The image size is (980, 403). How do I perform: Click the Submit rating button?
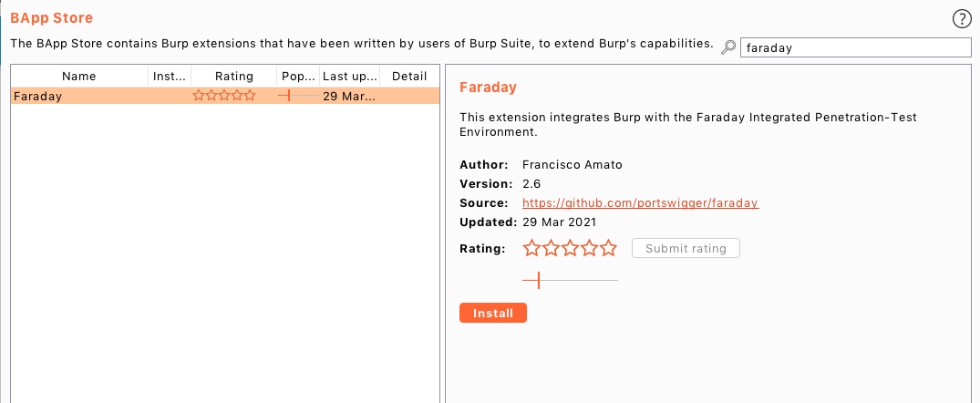(686, 248)
